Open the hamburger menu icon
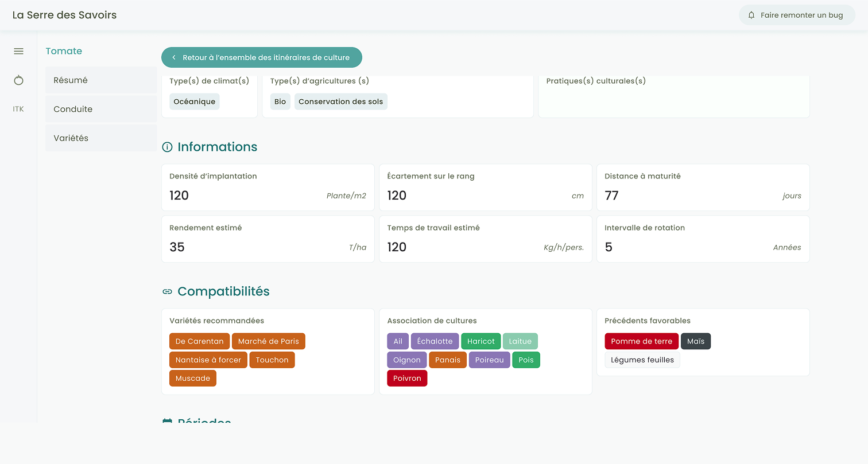Screen dimensions: 868x464 click(18, 52)
